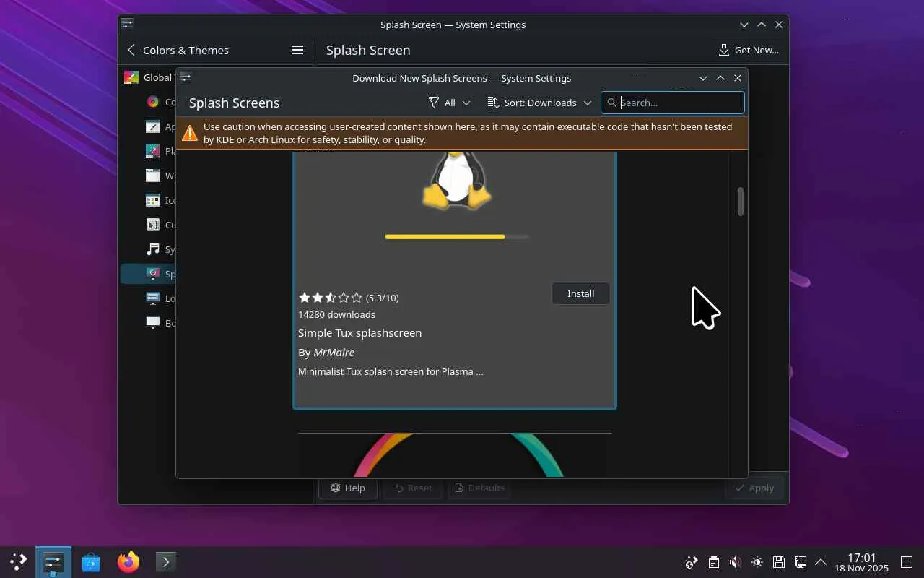Open the All filter dropdown
Image resolution: width=924 pixels, height=578 pixels.
pyautogui.click(x=449, y=103)
